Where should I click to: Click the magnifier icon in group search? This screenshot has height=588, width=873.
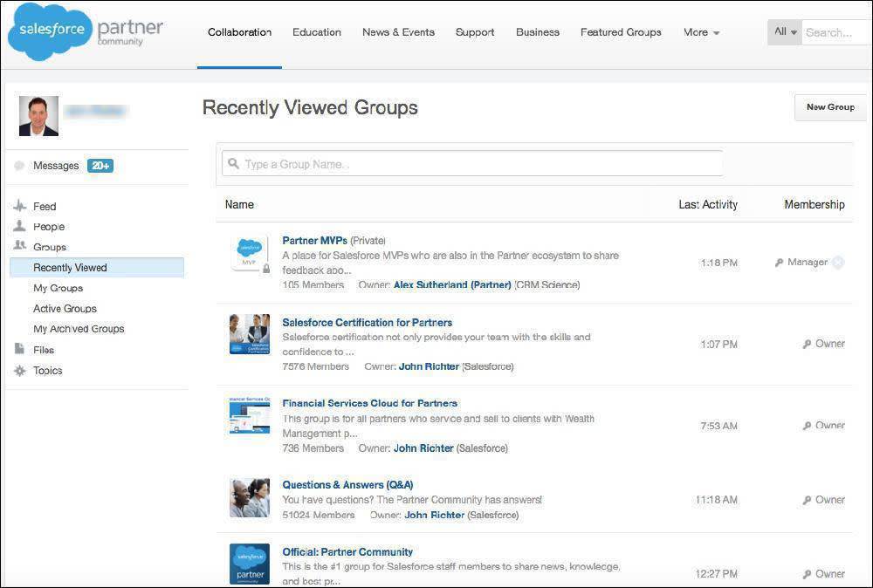[x=233, y=163]
